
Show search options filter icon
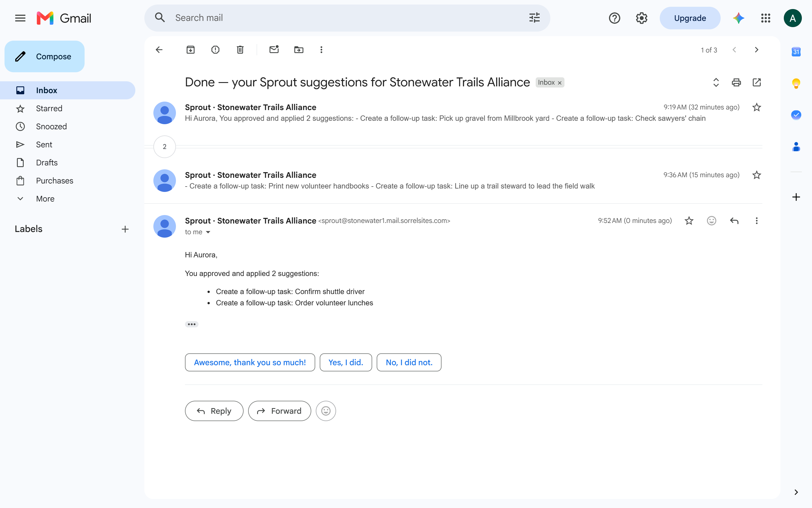pos(534,18)
